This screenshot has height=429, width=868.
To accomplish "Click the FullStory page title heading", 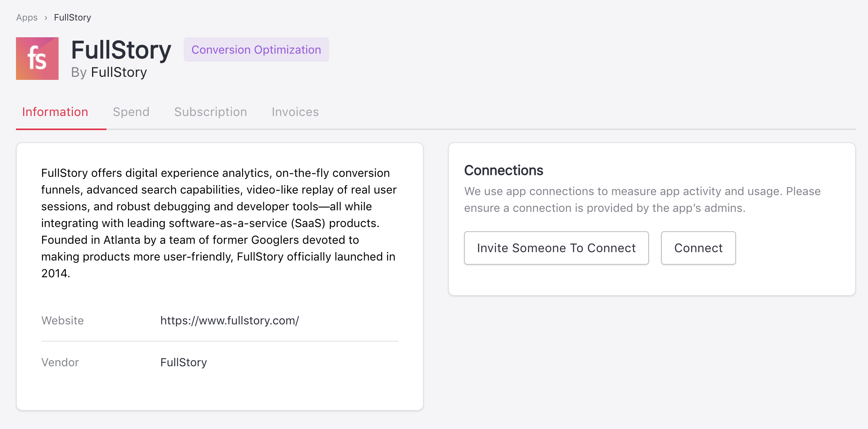I will tap(121, 50).
